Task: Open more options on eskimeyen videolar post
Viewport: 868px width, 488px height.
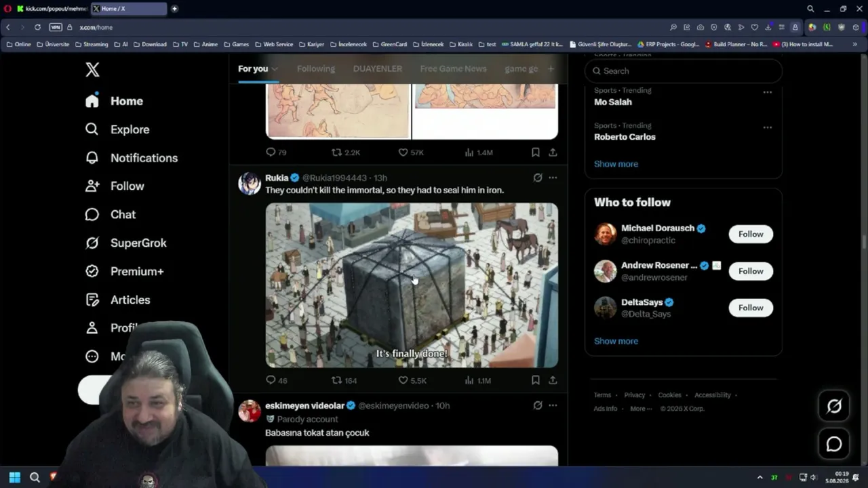Action: pos(553,405)
